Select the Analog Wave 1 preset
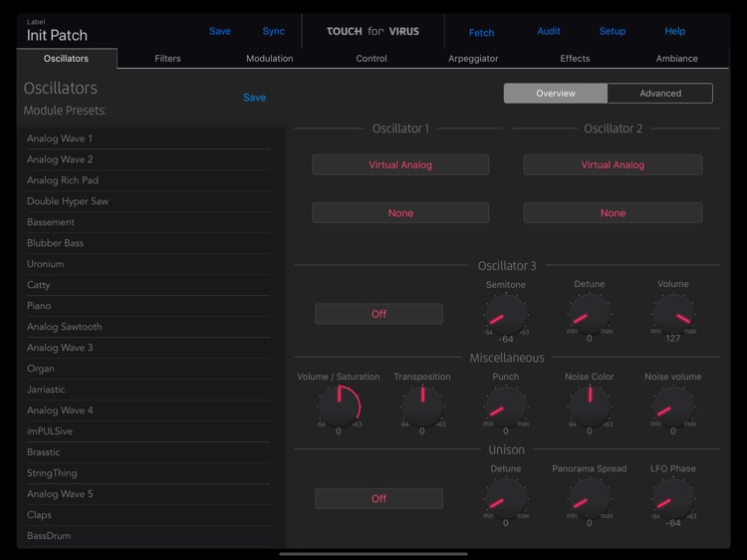The width and height of the screenshot is (747, 560). (148, 139)
